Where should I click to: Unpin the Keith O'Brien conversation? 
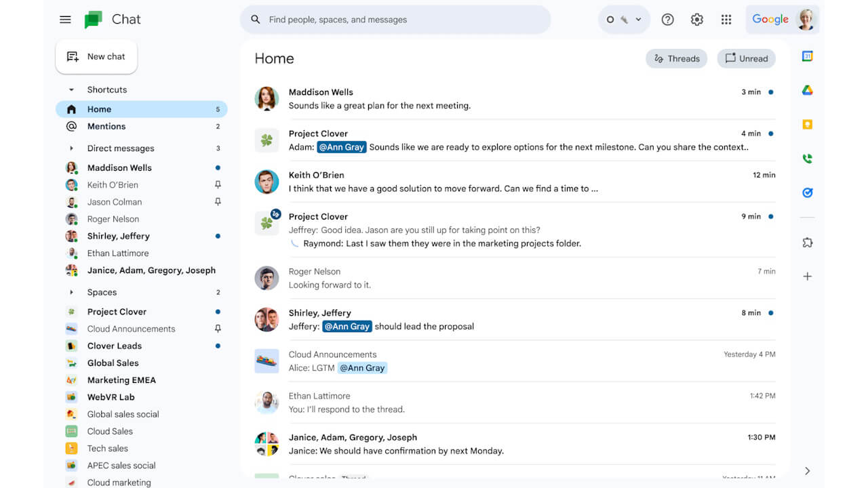217,184
